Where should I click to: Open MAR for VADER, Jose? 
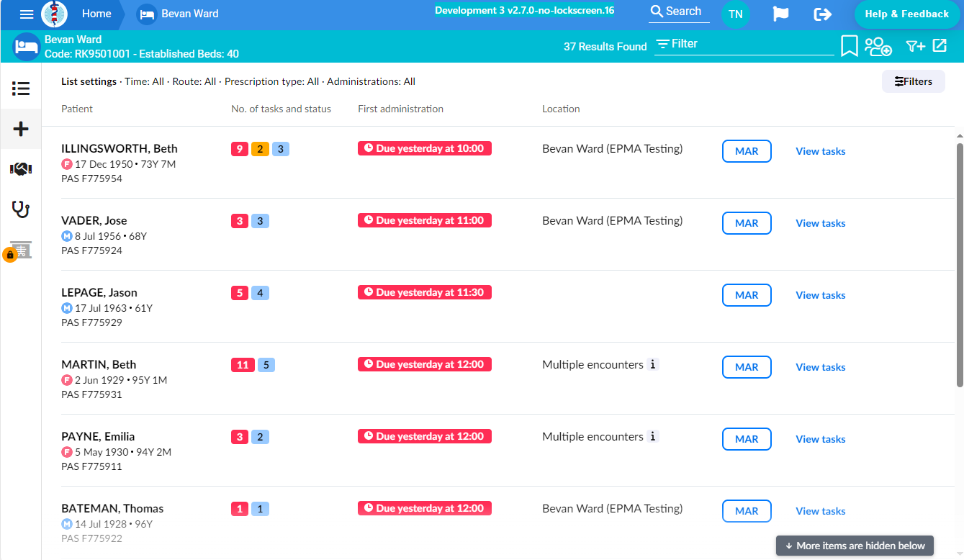[747, 223]
